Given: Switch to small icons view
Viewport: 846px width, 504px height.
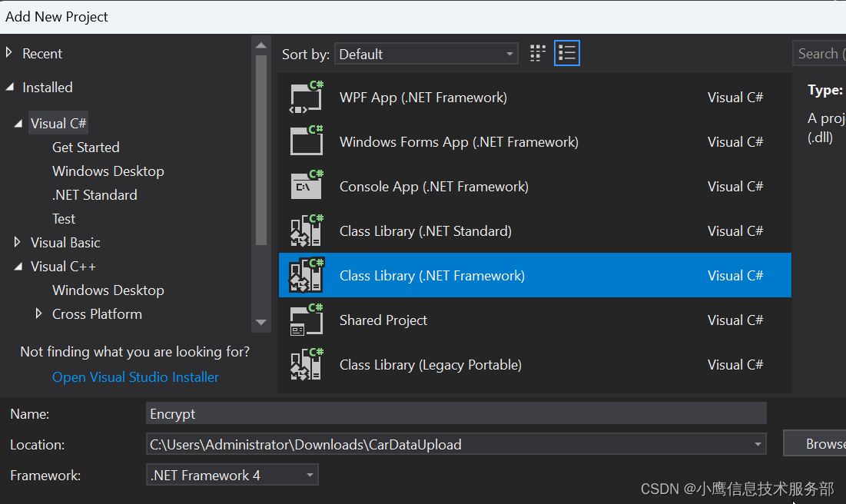Looking at the screenshot, I should click(537, 52).
